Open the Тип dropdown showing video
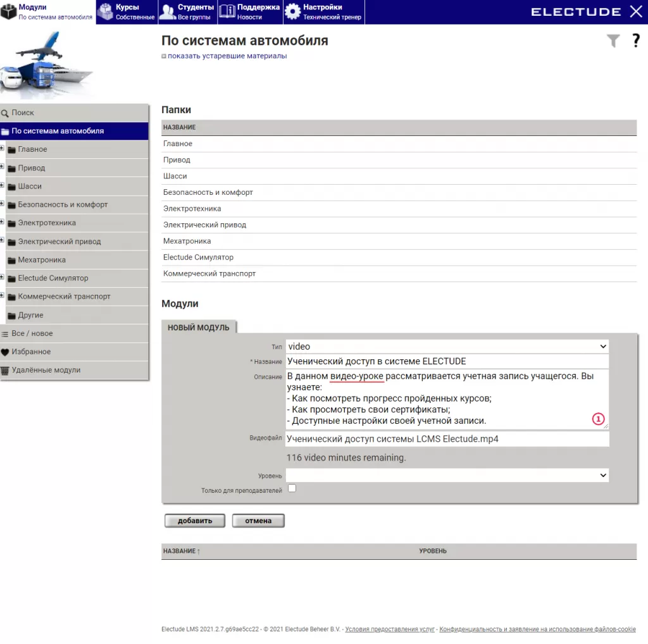Screen dimensions: 648x644 coord(447,347)
